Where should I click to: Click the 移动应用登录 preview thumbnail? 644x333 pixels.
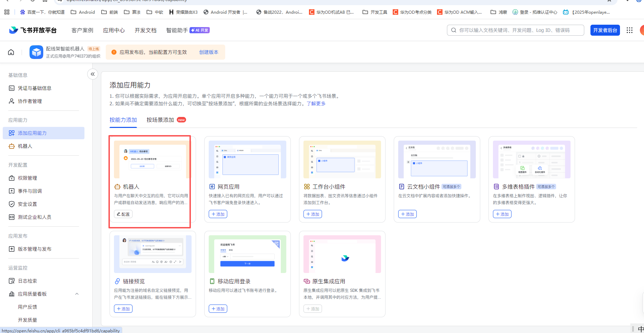coord(248,254)
